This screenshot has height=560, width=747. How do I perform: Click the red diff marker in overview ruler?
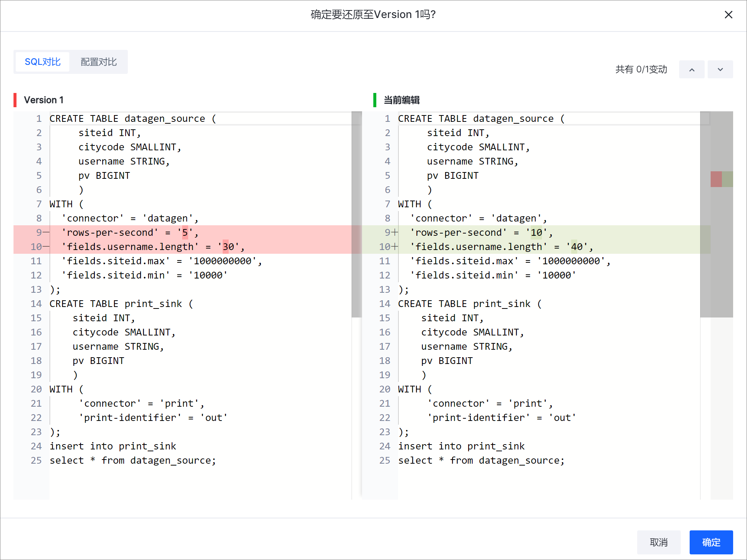coord(716,179)
